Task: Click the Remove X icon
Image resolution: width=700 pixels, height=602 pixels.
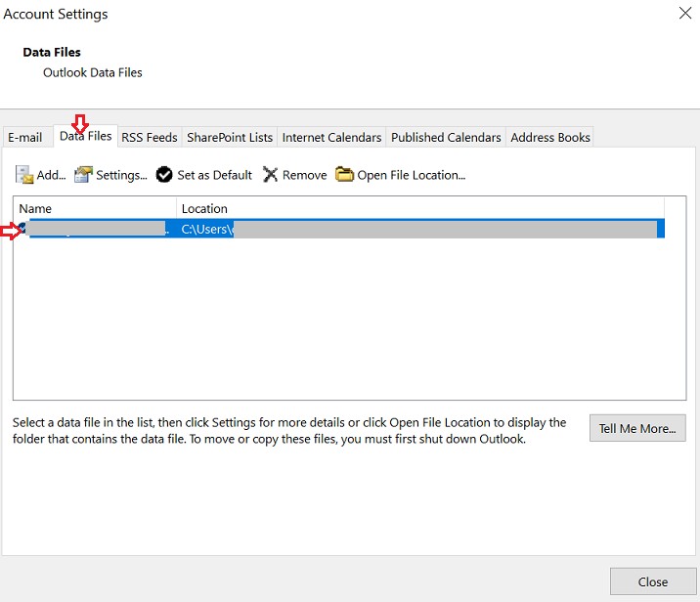Action: click(270, 175)
